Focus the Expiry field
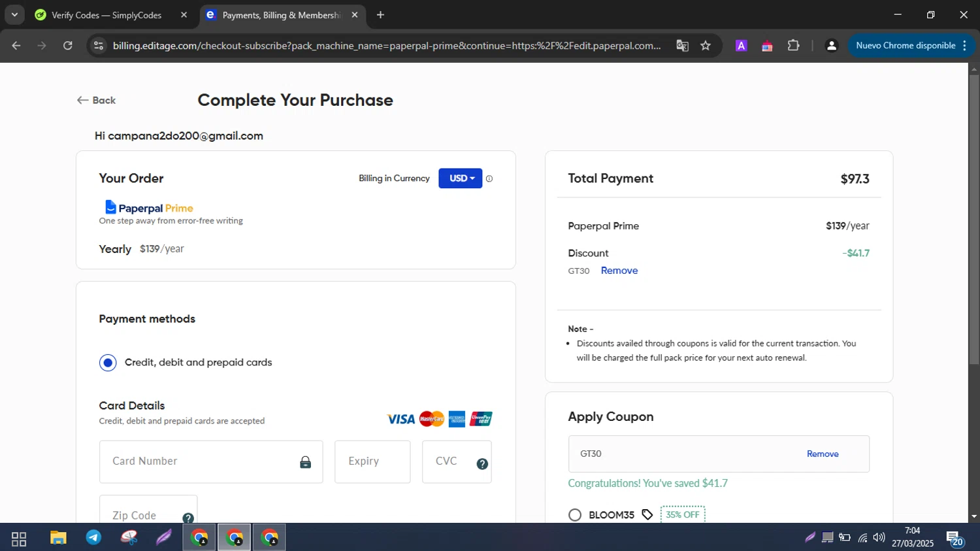Screen dimensions: 980x551 click(372, 462)
